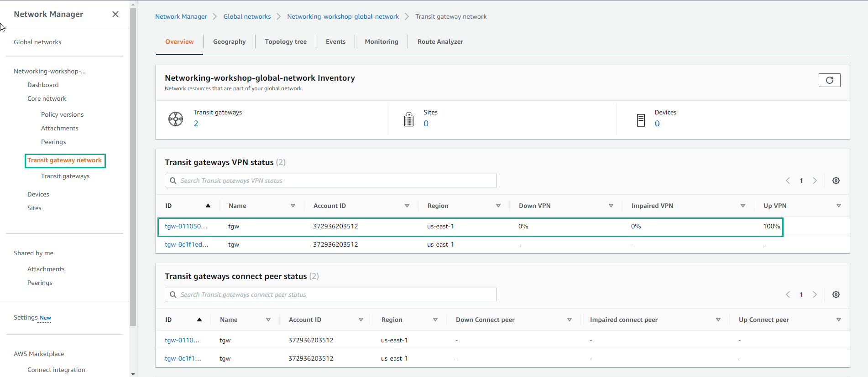
Task: Click Transit gateways count of 2
Action: pyautogui.click(x=196, y=124)
